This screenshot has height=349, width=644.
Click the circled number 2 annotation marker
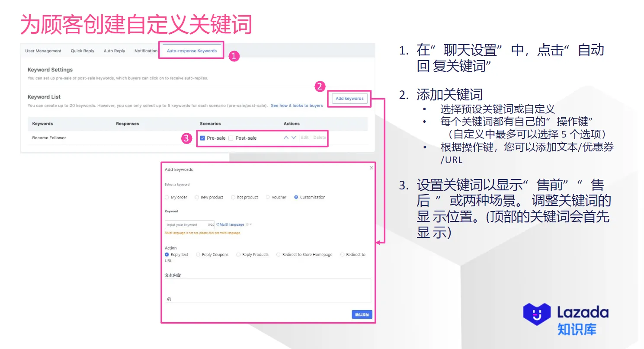(319, 87)
